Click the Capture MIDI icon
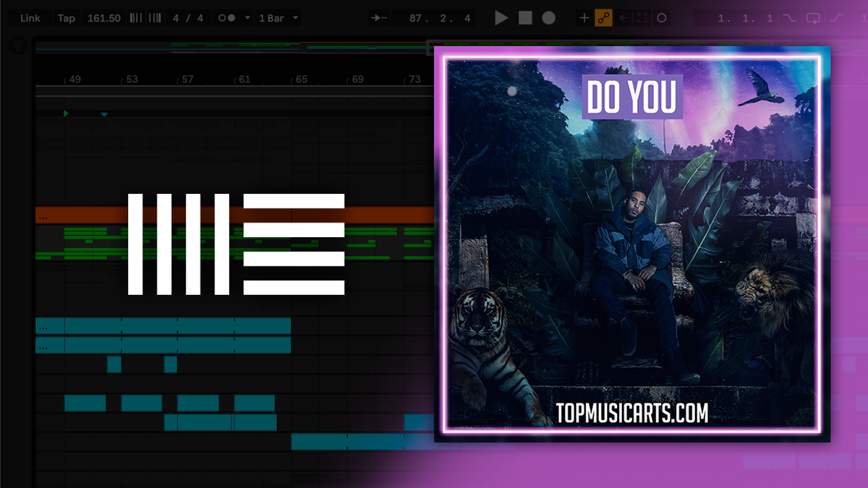The width and height of the screenshot is (868, 488). point(642,17)
